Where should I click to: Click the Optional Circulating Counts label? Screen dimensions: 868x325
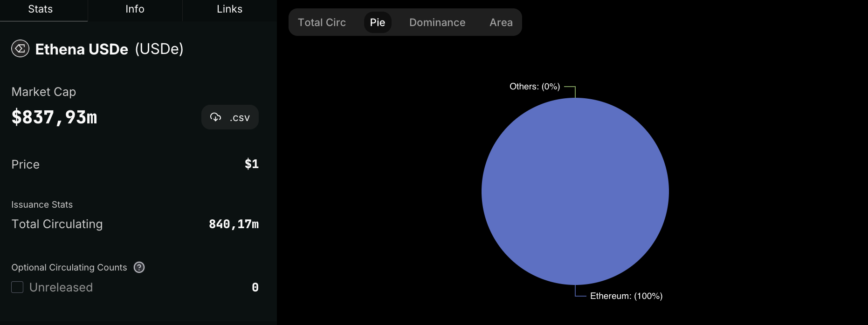pos(69,267)
